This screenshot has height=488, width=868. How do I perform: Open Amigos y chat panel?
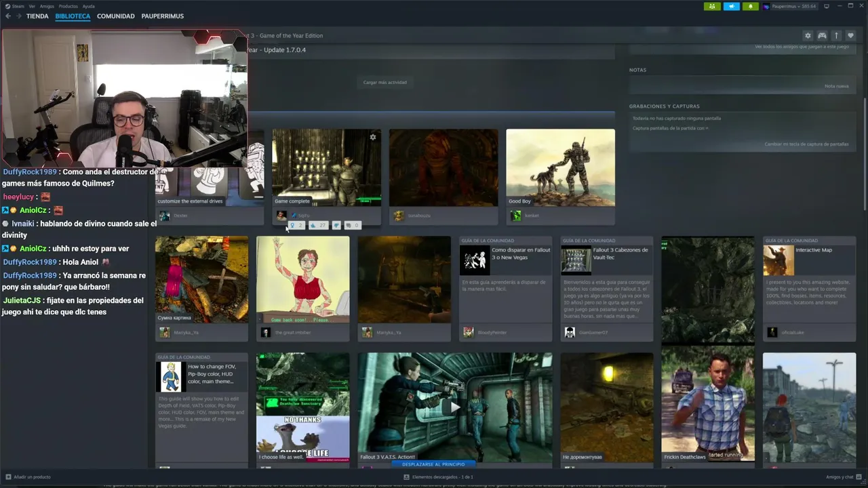coord(843,477)
